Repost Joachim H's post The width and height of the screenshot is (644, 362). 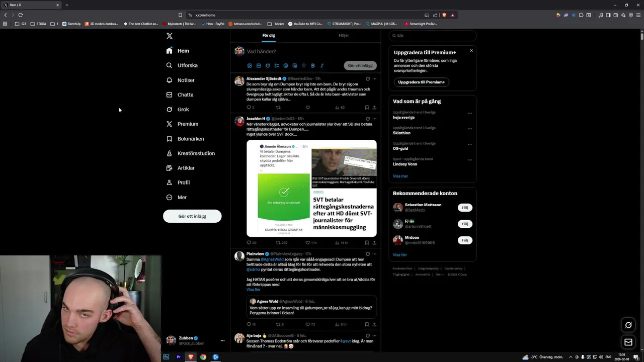point(278,242)
